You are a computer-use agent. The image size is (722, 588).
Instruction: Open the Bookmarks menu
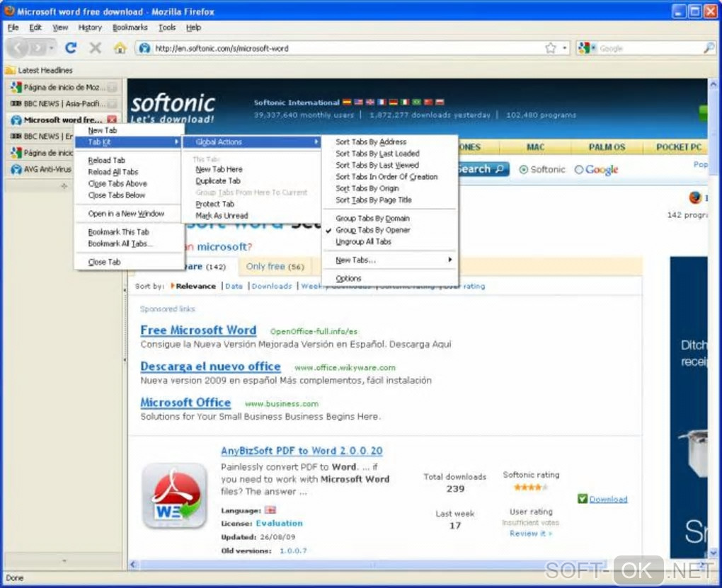click(x=130, y=28)
